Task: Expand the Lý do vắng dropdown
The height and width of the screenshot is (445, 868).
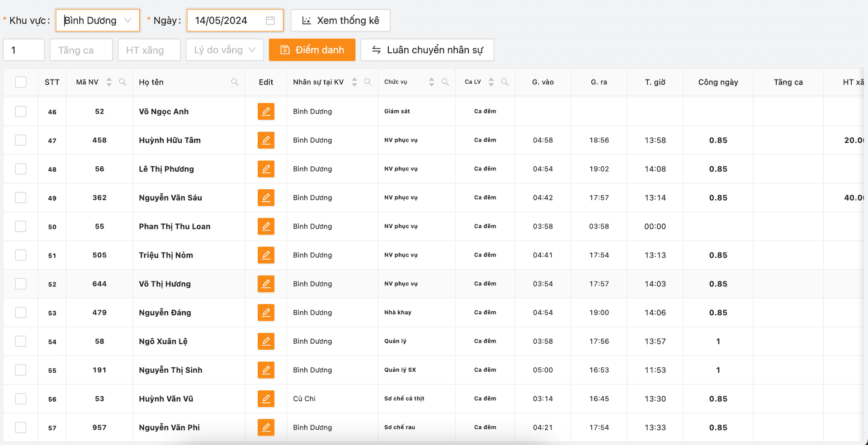Action: tap(225, 50)
